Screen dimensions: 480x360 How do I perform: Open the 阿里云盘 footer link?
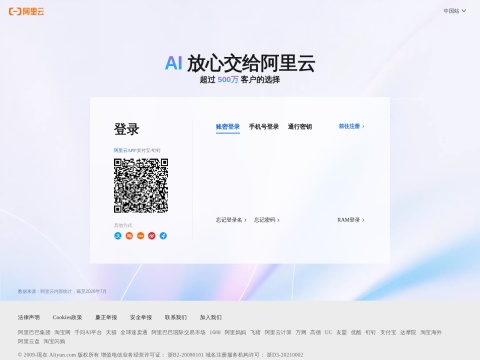[x=29, y=341]
